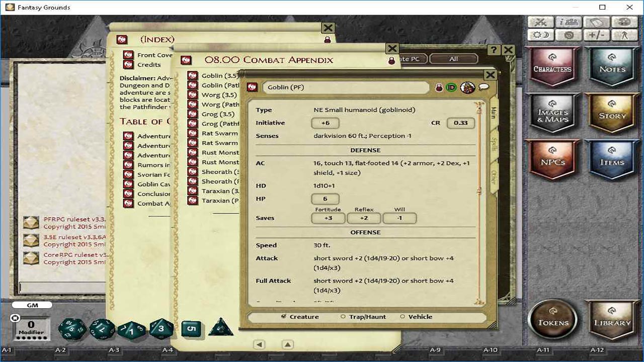Open the NPCs sidebar panel
This screenshot has height=362, width=644.
click(x=552, y=159)
